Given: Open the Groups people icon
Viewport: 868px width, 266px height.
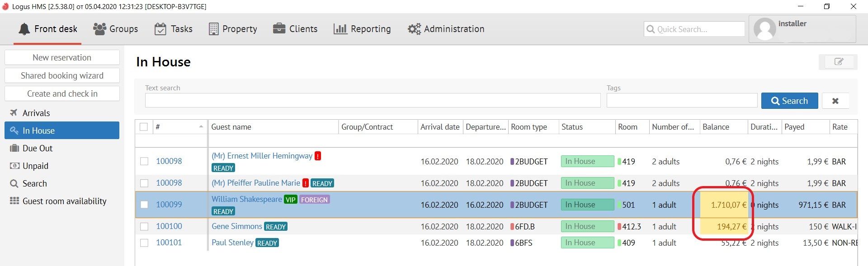Looking at the screenshot, I should click(99, 29).
